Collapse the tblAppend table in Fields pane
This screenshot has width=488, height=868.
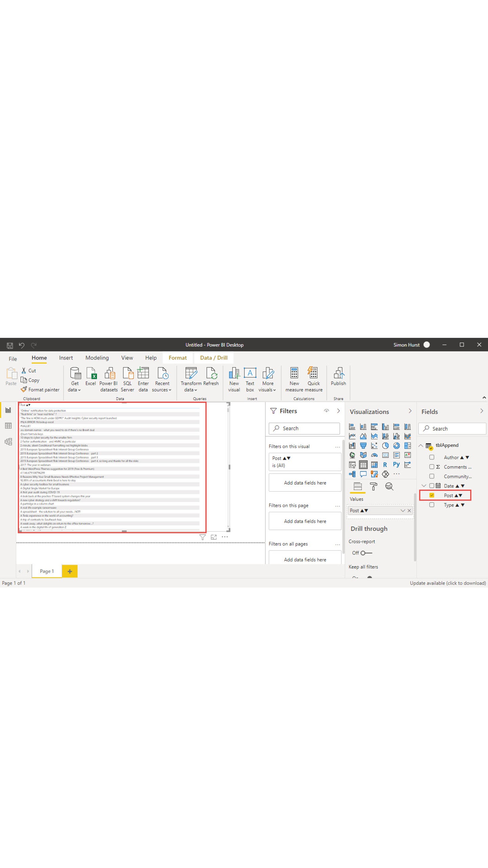tap(420, 445)
